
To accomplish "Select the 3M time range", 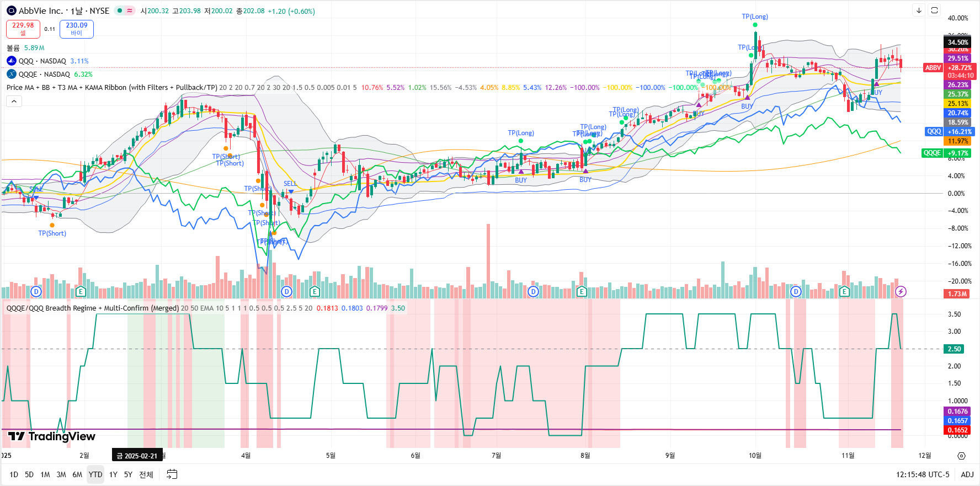I will [61, 474].
